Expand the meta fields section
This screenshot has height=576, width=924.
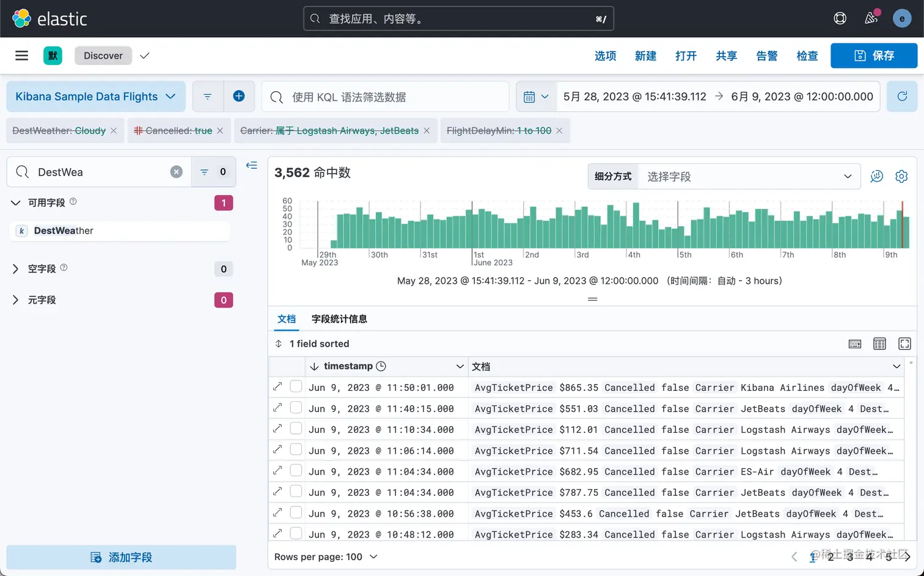point(16,300)
